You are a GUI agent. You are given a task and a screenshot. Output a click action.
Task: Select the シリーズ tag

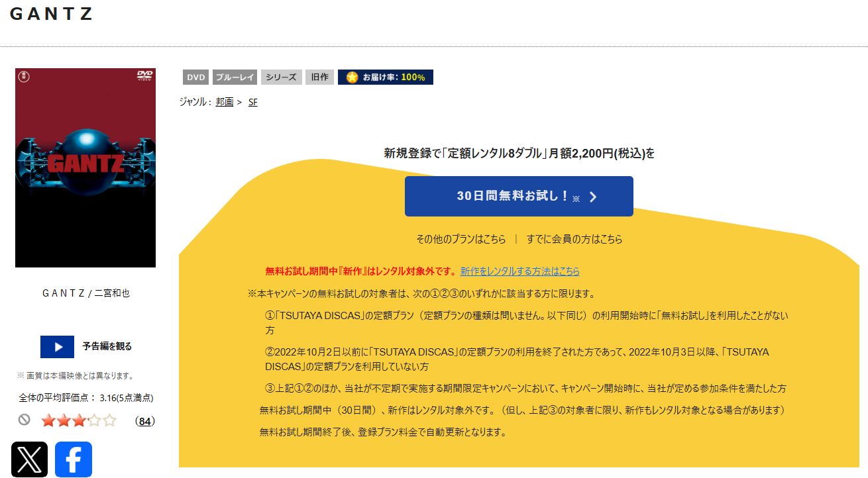(282, 77)
